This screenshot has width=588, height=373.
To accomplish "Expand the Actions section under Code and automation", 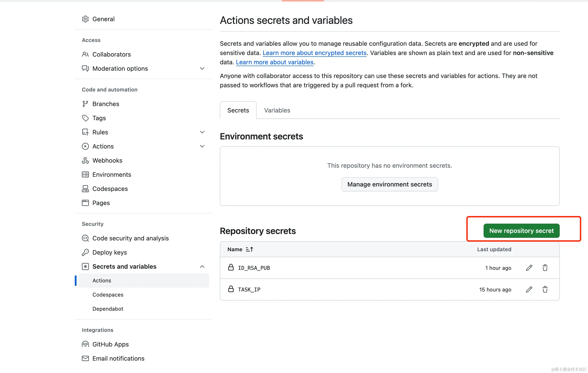I will point(202,146).
